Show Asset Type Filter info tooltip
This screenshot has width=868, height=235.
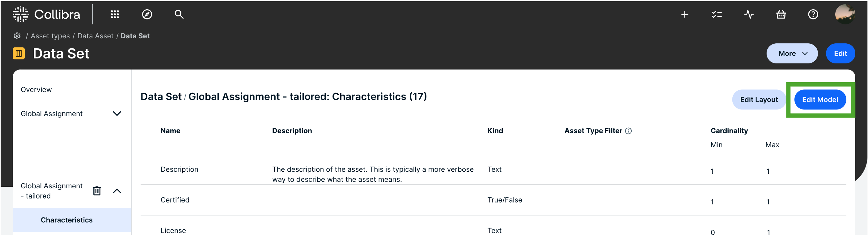point(628,131)
